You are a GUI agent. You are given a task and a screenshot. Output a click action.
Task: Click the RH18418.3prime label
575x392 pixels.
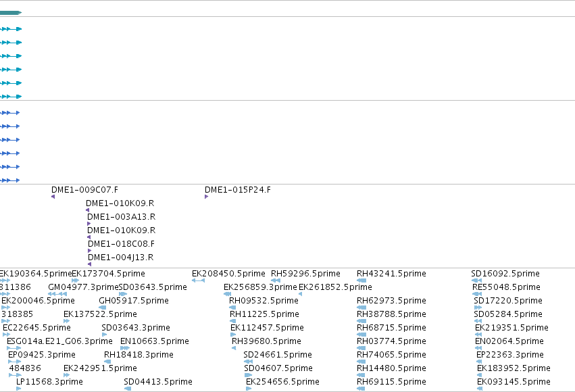pos(139,355)
